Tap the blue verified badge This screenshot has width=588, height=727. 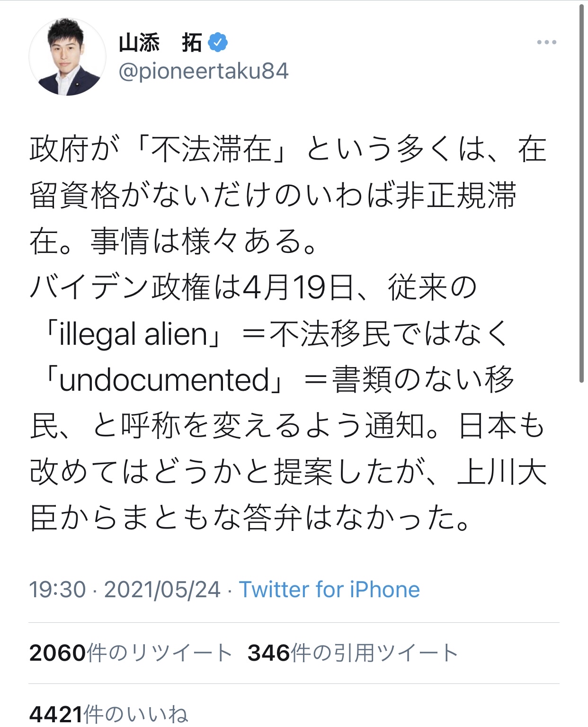218,43
